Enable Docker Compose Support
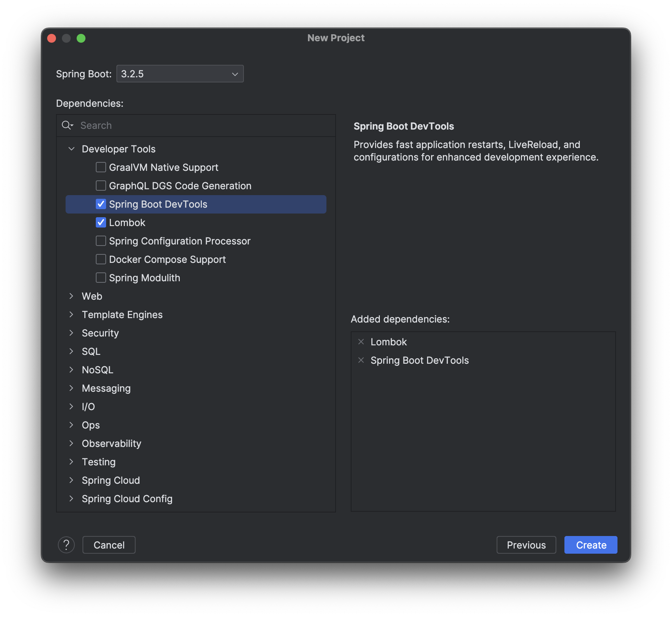This screenshot has width=672, height=617. [x=101, y=260]
